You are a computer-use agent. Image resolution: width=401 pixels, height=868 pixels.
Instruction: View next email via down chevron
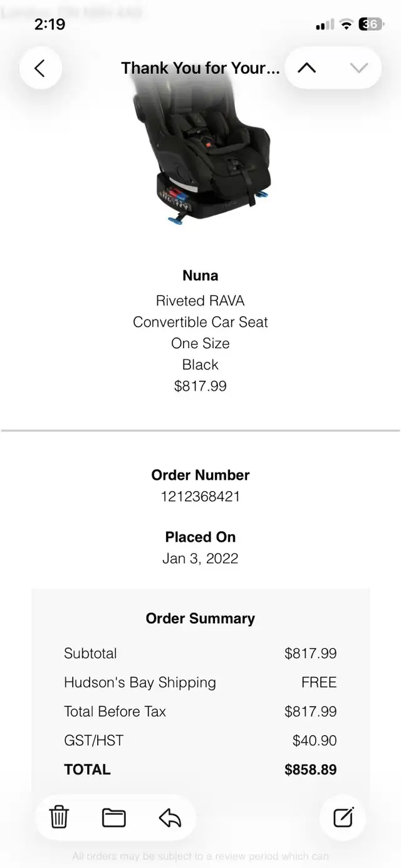[x=359, y=68]
